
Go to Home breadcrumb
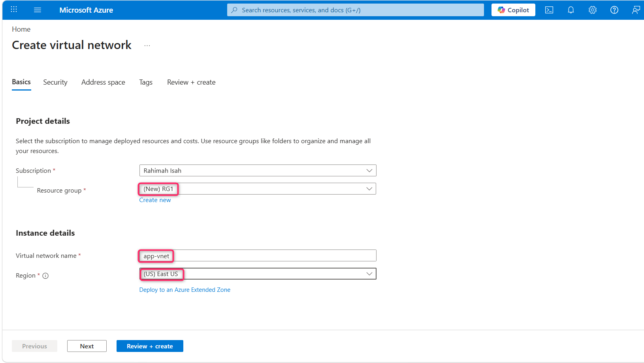(x=21, y=29)
